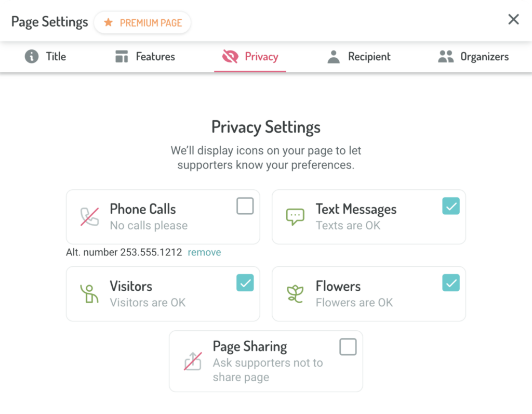Click the orange star in Premium Page badge
This screenshot has height=414, width=532.
point(108,22)
